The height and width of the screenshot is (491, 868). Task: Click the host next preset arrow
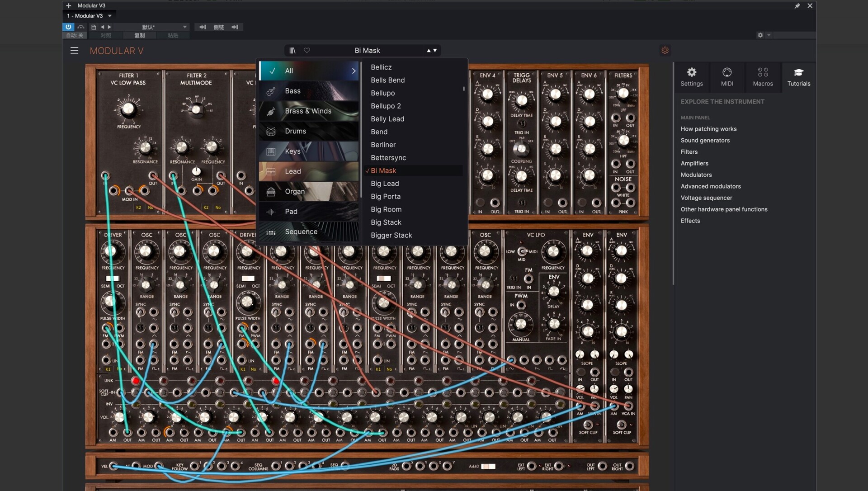(109, 27)
